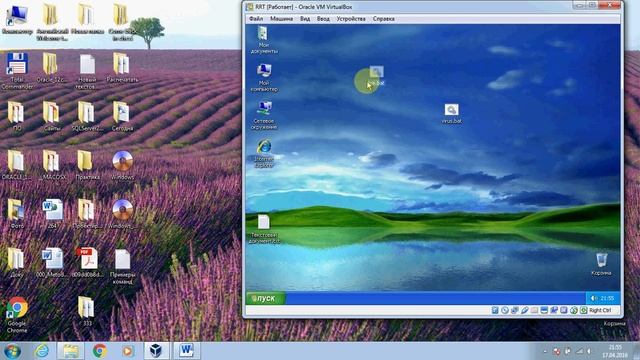The width and height of the screenshot is (640, 360).
Task: Select the Корзина recycle bin in the guest
Action: coord(601,264)
